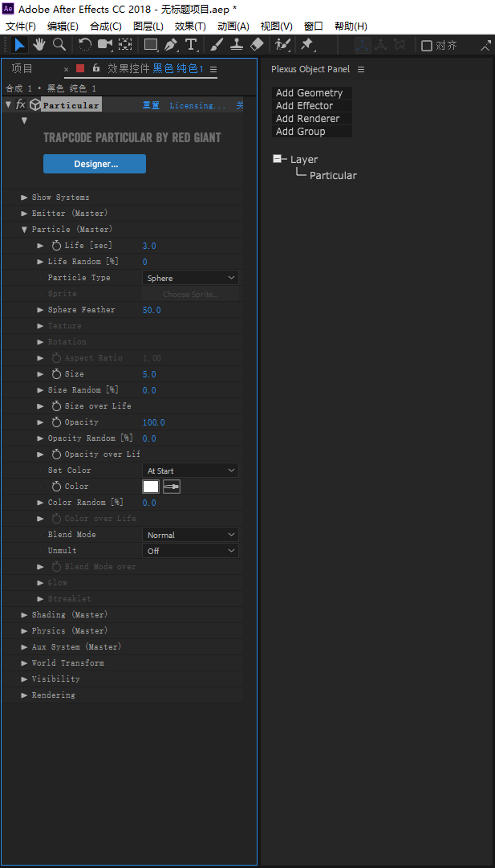Image resolution: width=495 pixels, height=868 pixels.
Task: Toggle the Size over Life stopwatch
Action: coord(56,405)
